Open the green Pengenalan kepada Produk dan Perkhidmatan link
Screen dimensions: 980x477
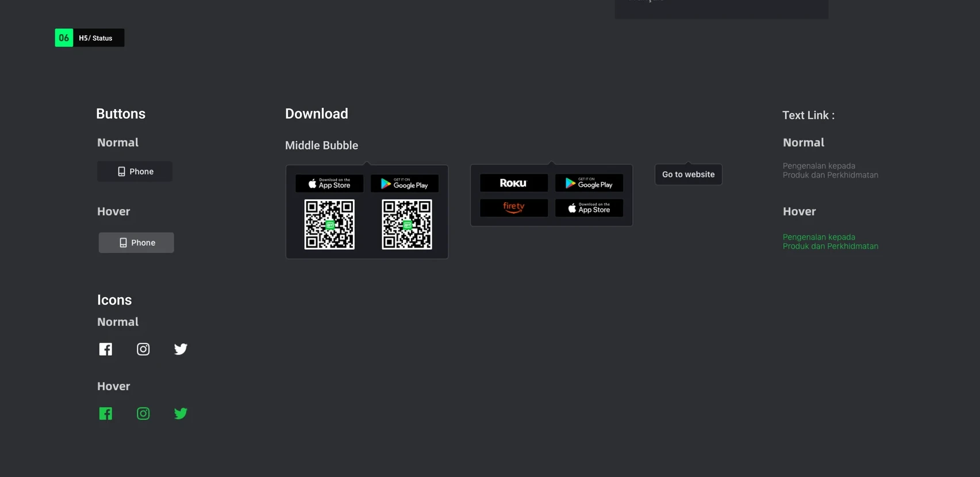(x=831, y=242)
